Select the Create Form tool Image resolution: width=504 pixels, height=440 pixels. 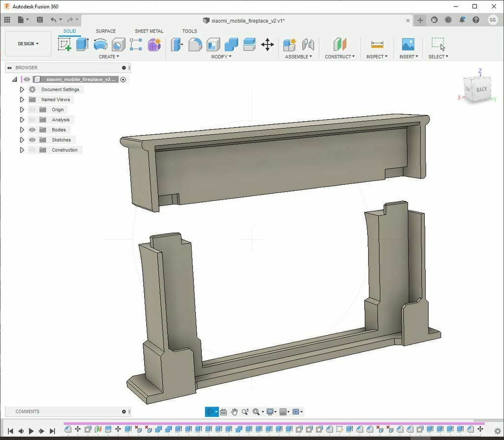[x=154, y=44]
